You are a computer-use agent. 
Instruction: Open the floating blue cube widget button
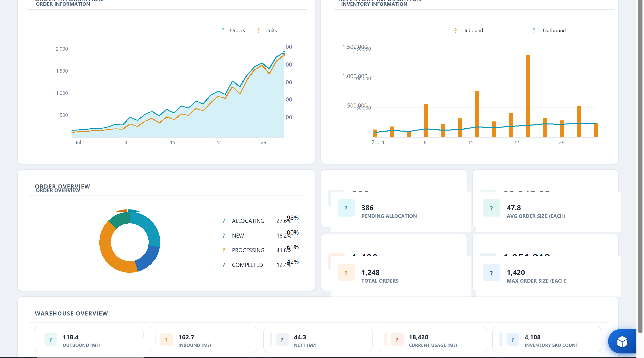coord(622,341)
